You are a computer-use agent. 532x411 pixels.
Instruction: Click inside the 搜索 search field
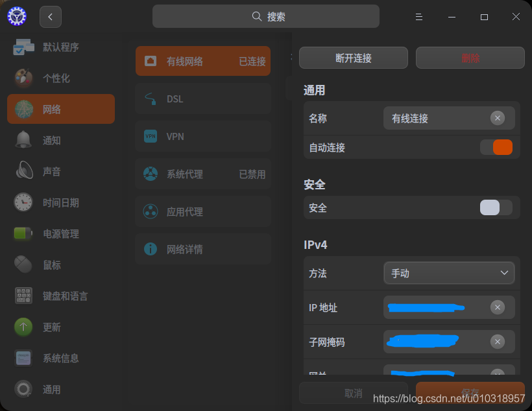tap(265, 16)
